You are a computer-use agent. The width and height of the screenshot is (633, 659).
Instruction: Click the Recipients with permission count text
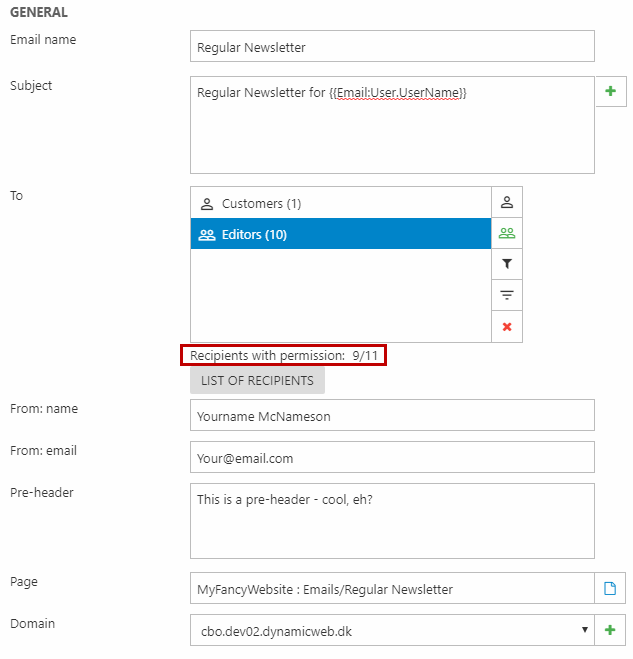coord(284,356)
